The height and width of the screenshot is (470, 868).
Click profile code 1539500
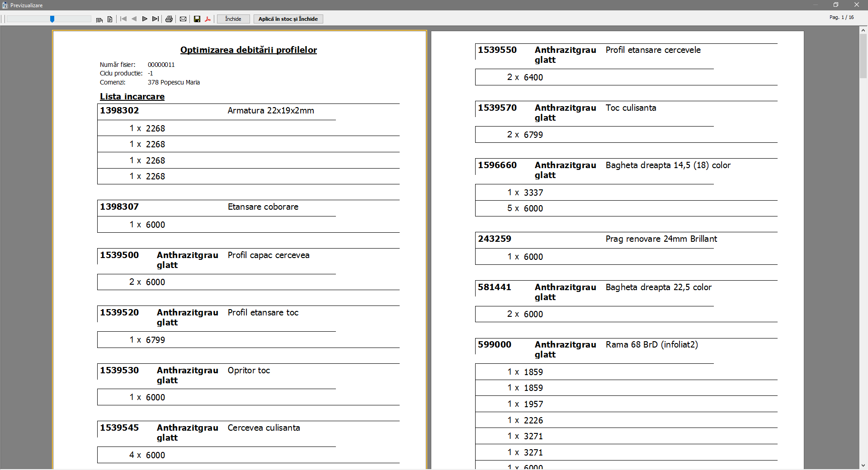[x=119, y=255]
